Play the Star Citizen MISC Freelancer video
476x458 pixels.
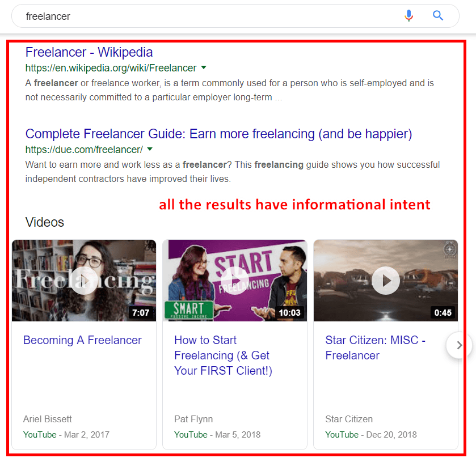(x=386, y=280)
